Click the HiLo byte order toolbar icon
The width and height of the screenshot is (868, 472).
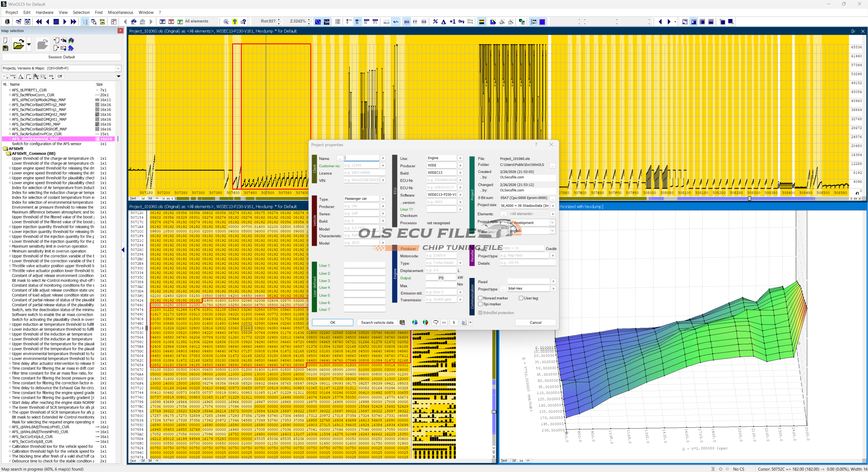[386, 22]
